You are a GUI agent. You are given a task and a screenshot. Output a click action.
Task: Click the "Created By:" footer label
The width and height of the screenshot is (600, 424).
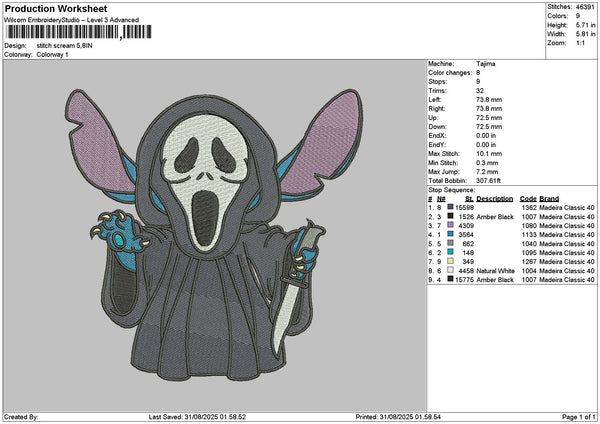(x=21, y=417)
